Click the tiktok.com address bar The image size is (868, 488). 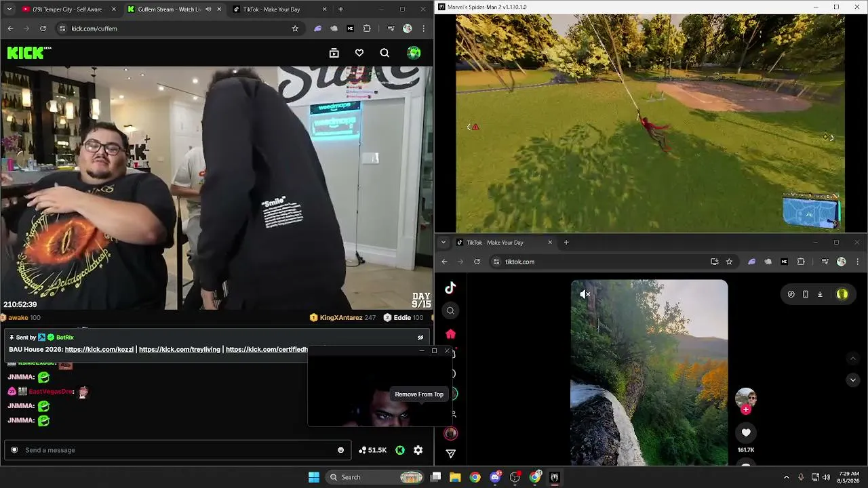click(614, 262)
